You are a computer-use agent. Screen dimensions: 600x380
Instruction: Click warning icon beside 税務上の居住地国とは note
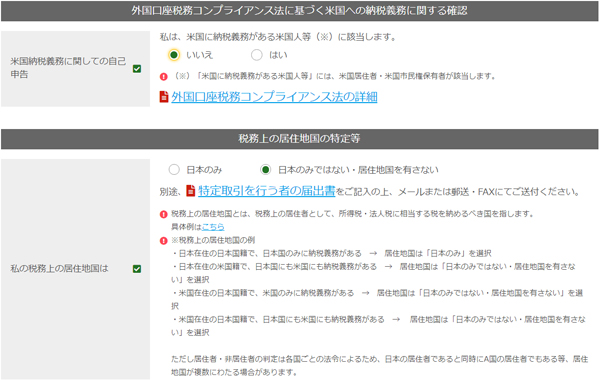(164, 214)
